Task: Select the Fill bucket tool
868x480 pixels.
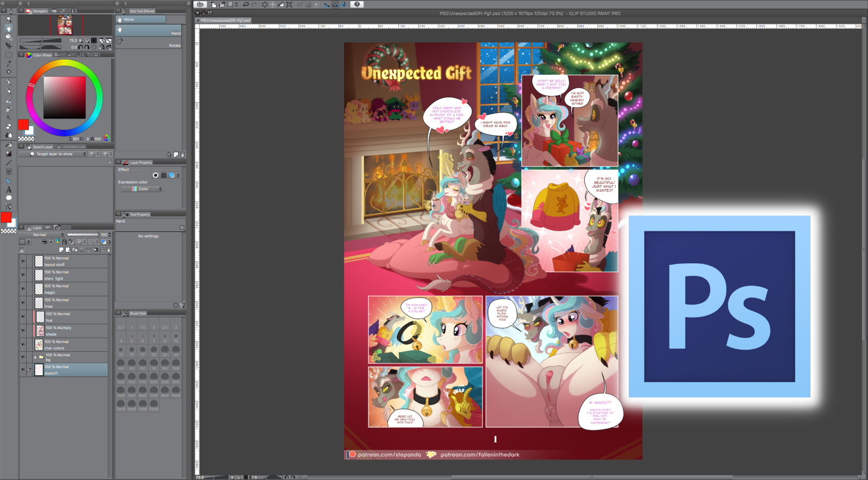Action: coord(9,145)
